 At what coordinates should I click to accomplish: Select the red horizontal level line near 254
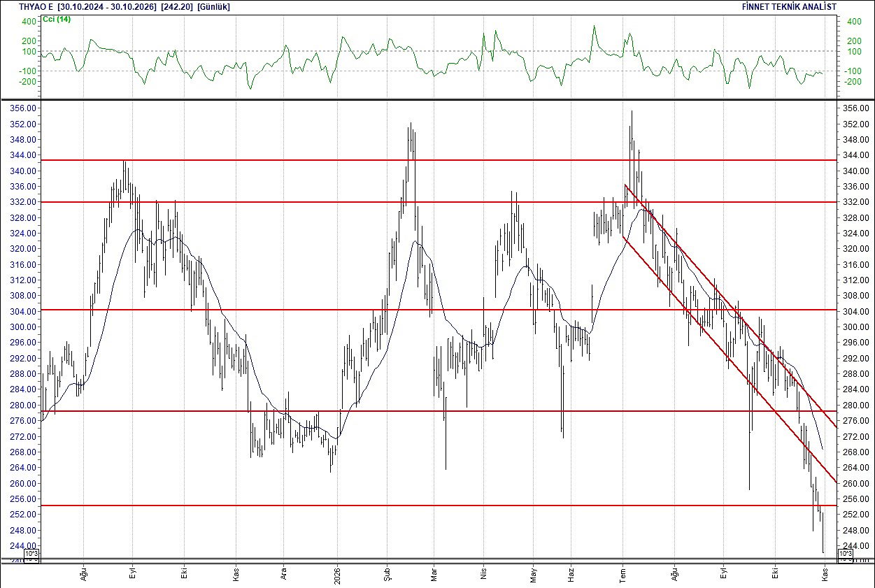click(439, 505)
